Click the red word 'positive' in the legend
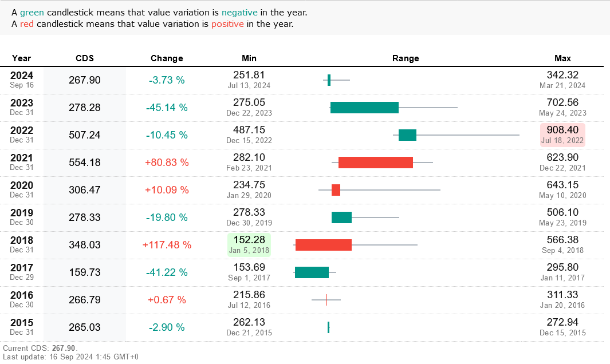This screenshot has width=610, height=364. click(x=227, y=24)
